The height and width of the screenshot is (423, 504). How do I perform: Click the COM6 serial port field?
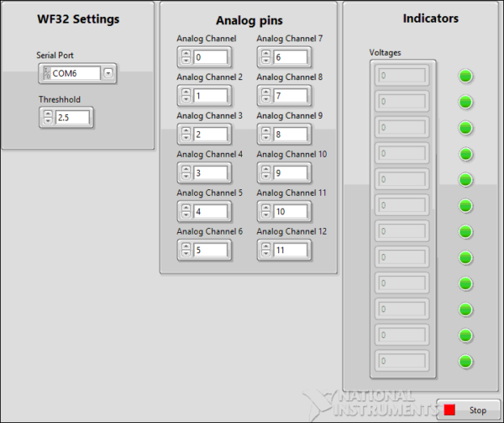(x=75, y=73)
